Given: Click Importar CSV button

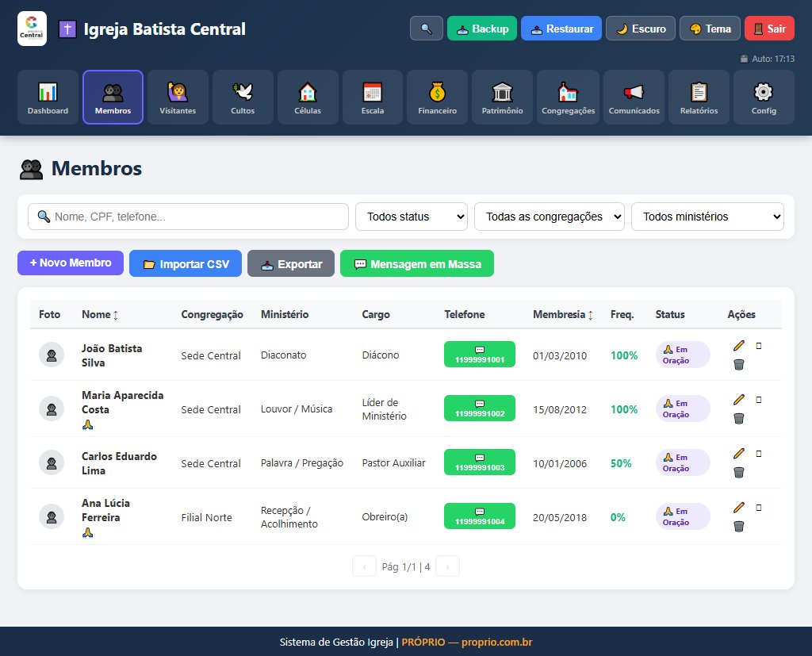Looking at the screenshot, I should 186,263.
